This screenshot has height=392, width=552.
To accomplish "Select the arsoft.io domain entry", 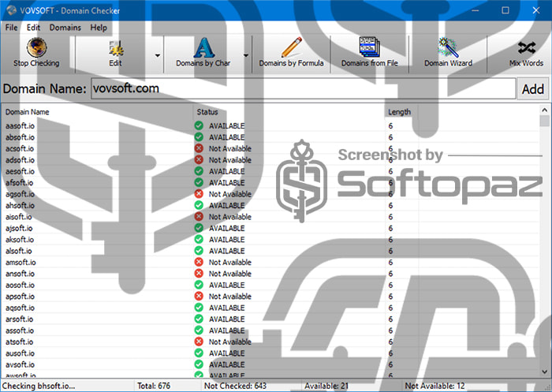I will tap(20, 319).
